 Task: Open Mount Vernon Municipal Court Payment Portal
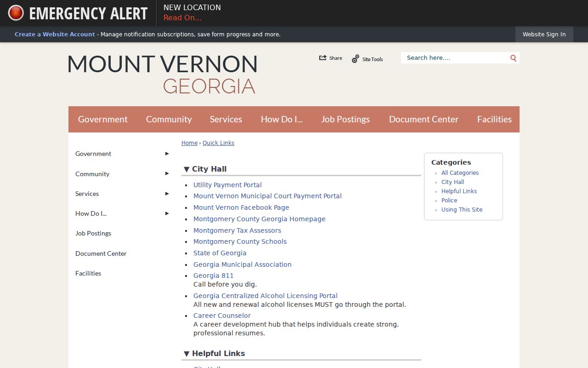click(267, 196)
